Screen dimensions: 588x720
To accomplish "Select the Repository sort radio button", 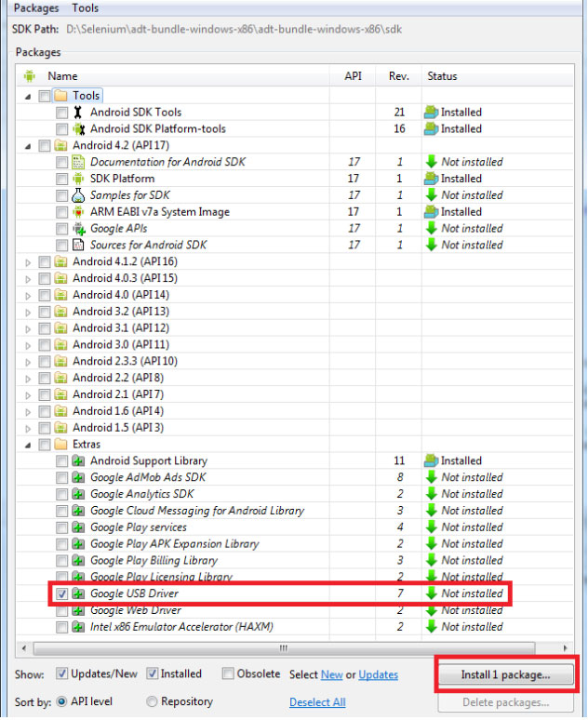I will tap(152, 701).
